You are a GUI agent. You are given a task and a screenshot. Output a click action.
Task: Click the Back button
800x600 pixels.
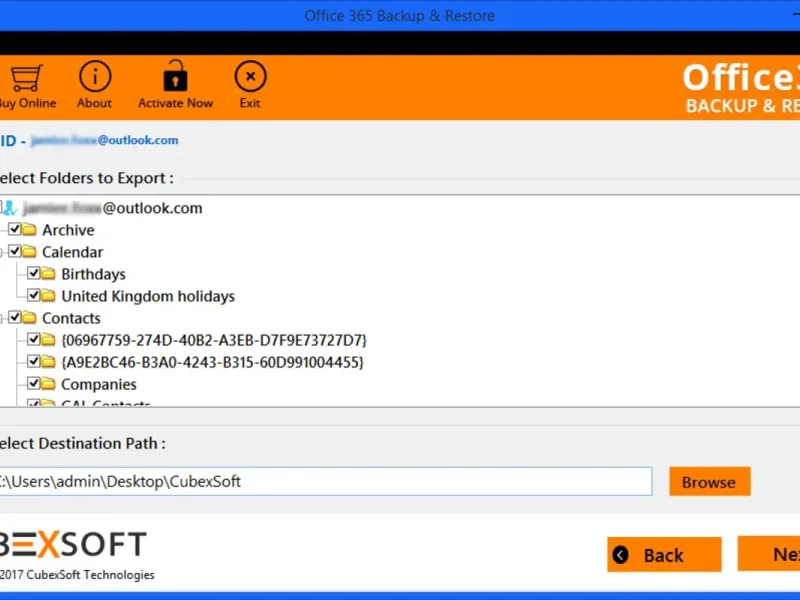click(664, 555)
